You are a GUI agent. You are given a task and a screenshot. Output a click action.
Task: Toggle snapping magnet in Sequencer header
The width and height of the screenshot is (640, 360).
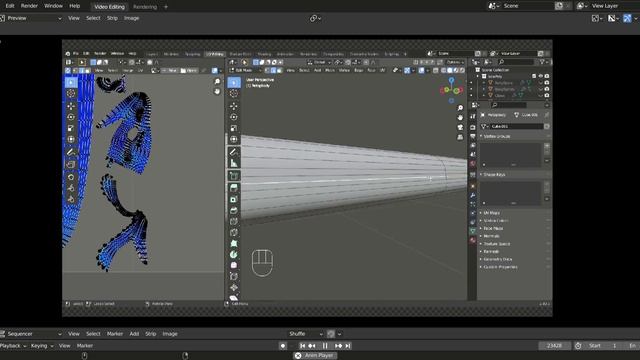tap(331, 334)
